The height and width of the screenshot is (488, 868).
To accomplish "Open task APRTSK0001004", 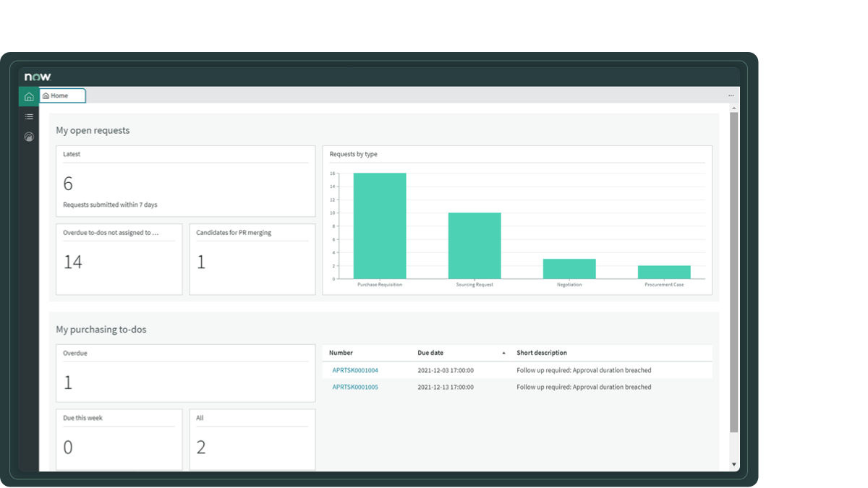I will coord(355,370).
